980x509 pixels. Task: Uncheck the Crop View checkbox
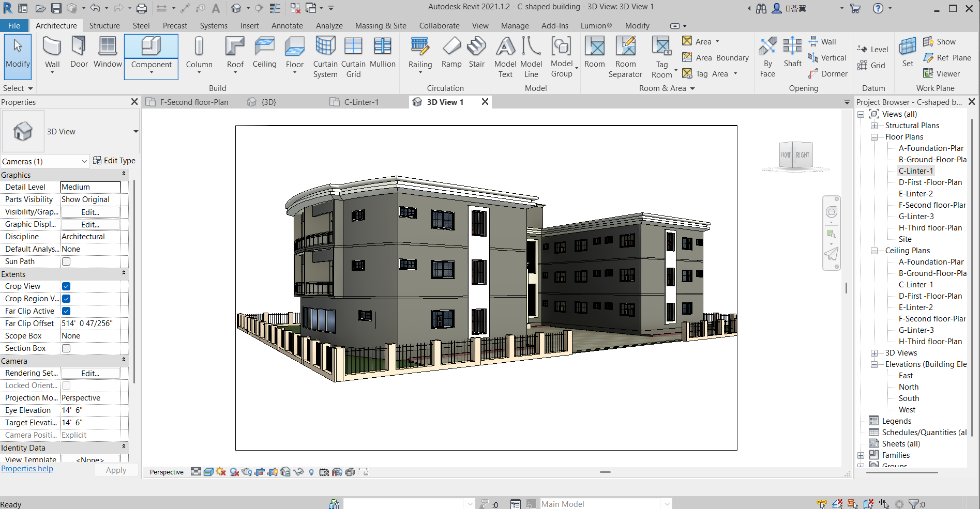[x=66, y=286]
